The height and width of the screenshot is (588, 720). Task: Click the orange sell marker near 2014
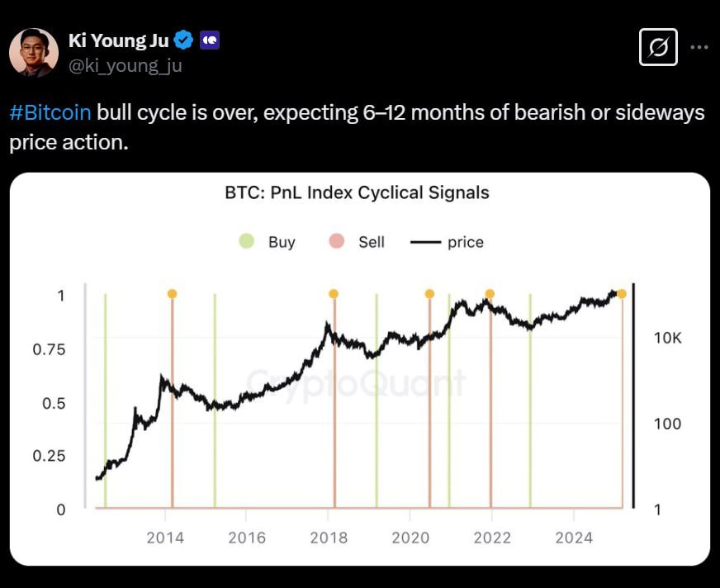click(172, 294)
